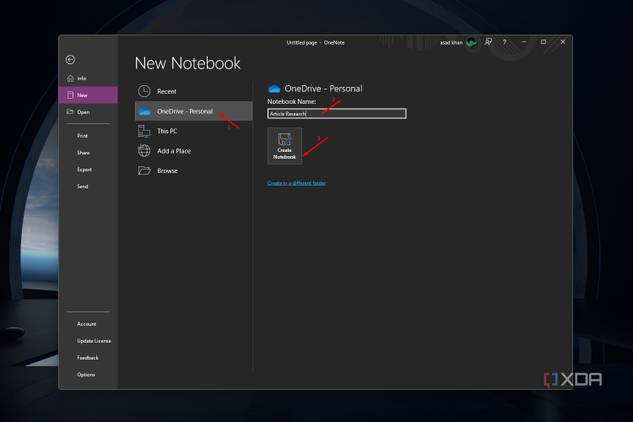Click Send in the sidebar

pyautogui.click(x=82, y=187)
